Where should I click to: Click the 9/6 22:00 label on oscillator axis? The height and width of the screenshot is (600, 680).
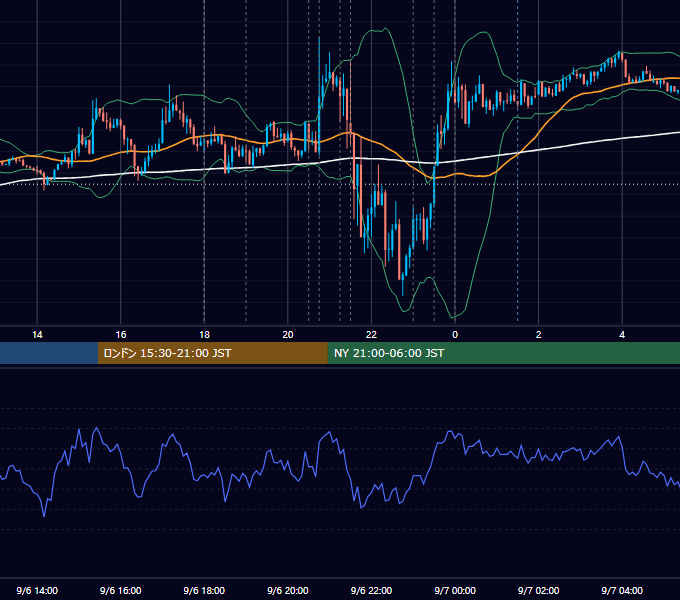click(x=371, y=590)
